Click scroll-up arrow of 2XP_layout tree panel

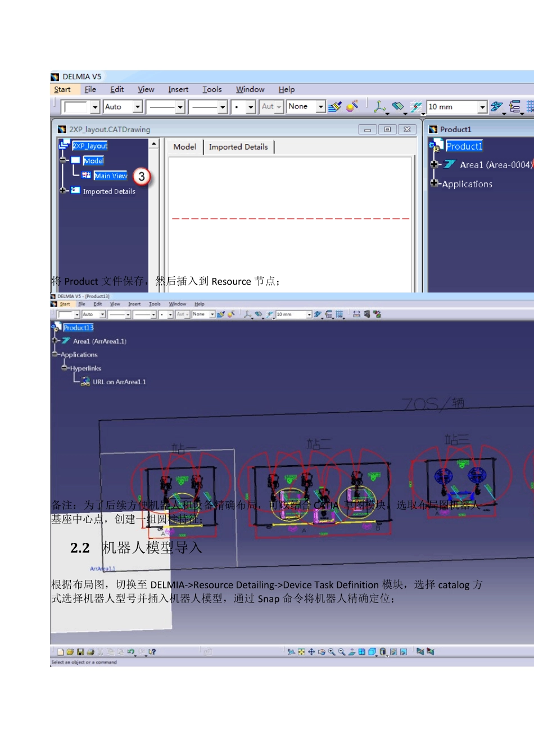click(154, 144)
